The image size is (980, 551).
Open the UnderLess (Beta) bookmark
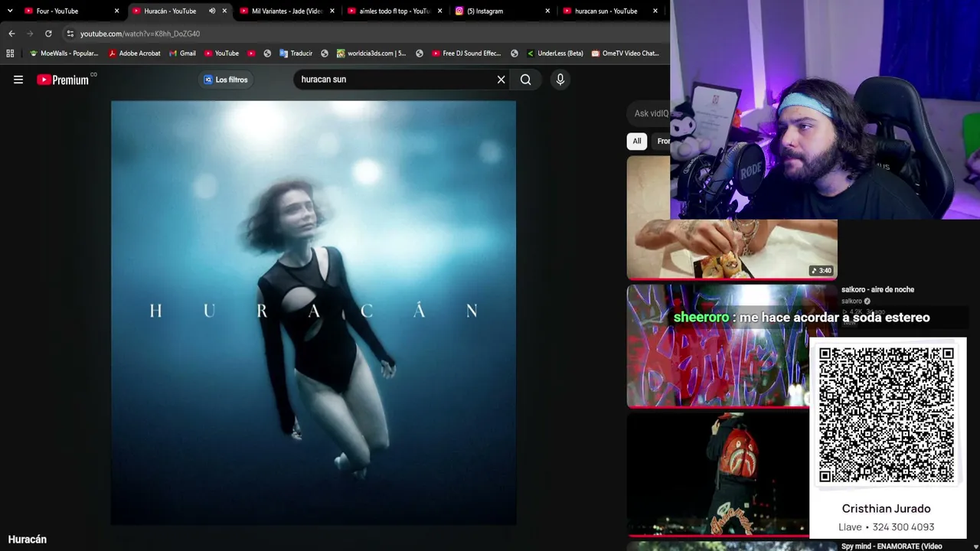(x=555, y=54)
